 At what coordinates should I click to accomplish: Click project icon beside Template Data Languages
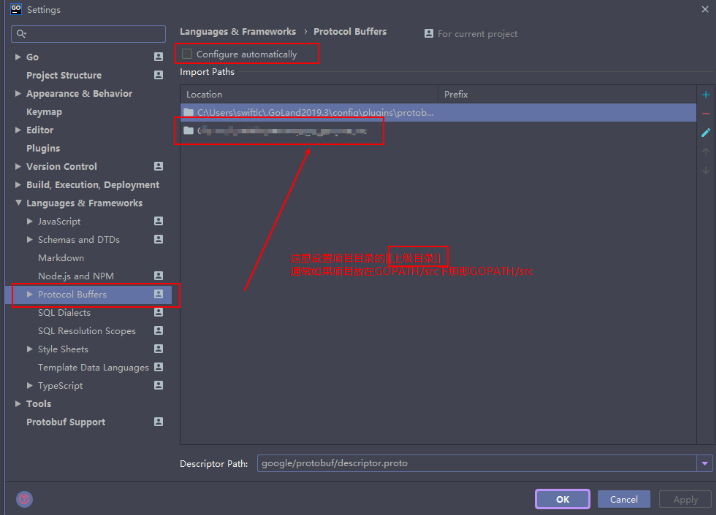pyautogui.click(x=158, y=367)
